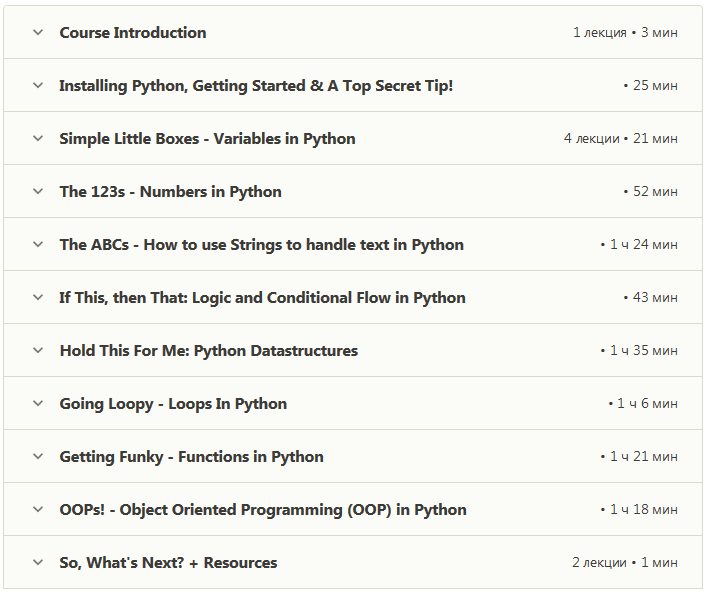Screen dimensions: 710x592
Task: Open Going Loopy section via chevron
Action: (x=38, y=404)
